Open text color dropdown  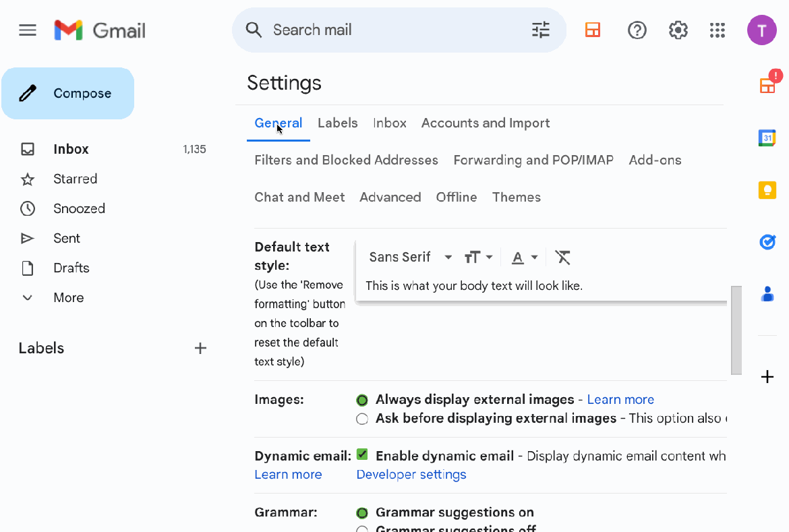tap(525, 257)
